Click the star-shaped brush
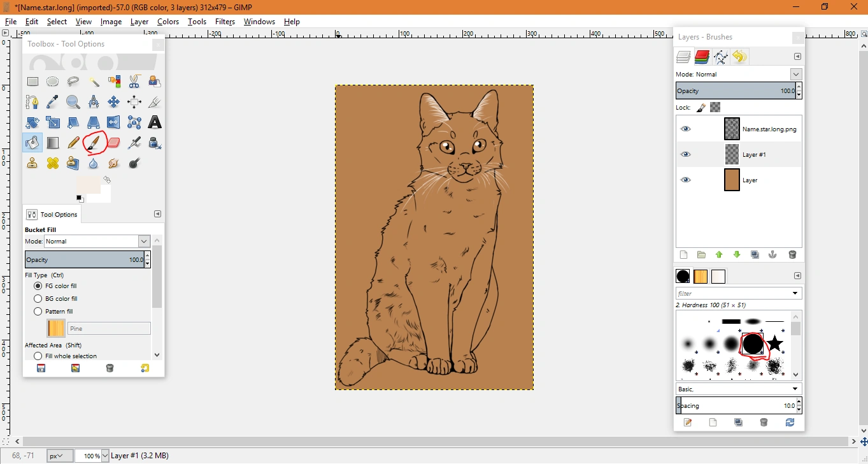Image resolution: width=868 pixels, height=464 pixels. (x=775, y=344)
